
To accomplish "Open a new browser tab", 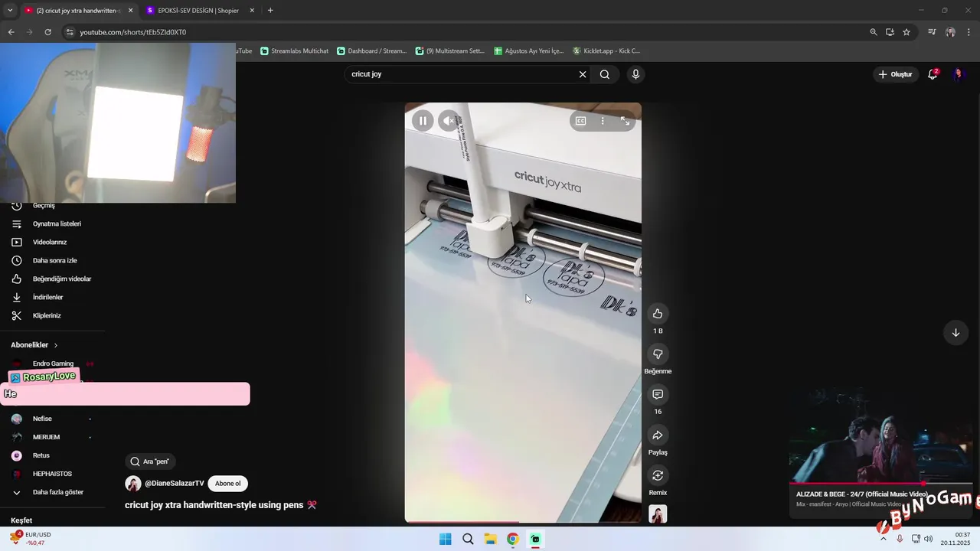I will tap(270, 11).
